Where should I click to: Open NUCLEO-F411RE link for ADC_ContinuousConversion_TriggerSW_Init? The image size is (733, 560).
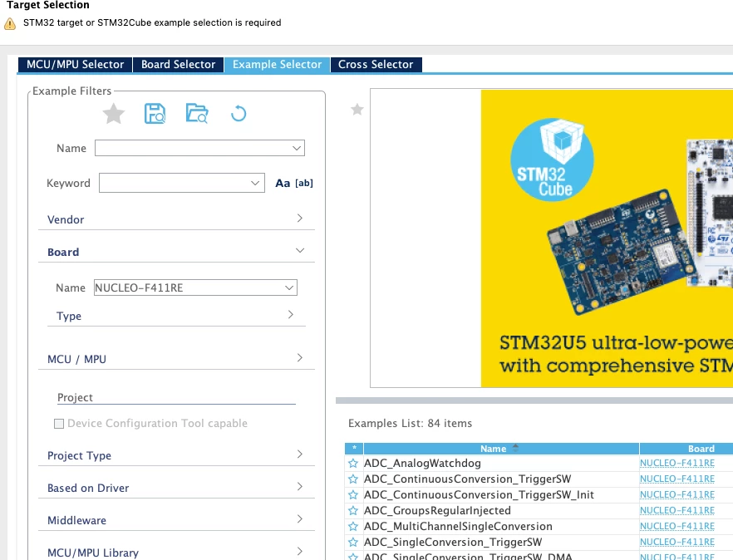coord(676,494)
